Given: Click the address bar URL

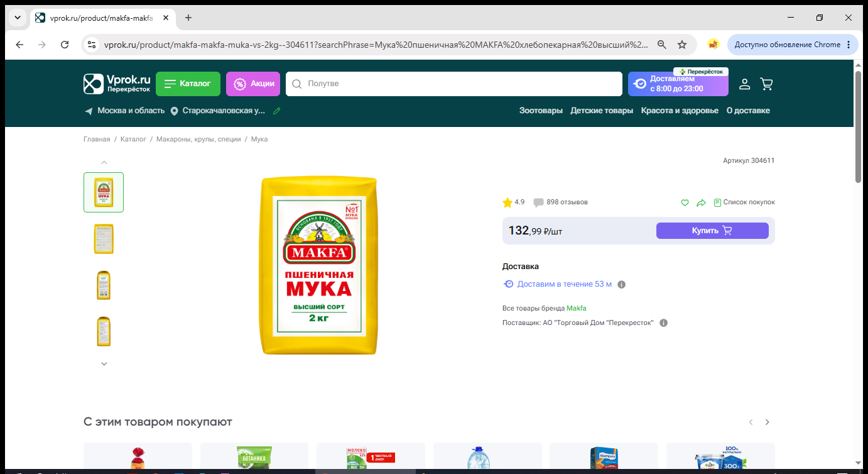Looking at the screenshot, I should tap(376, 45).
